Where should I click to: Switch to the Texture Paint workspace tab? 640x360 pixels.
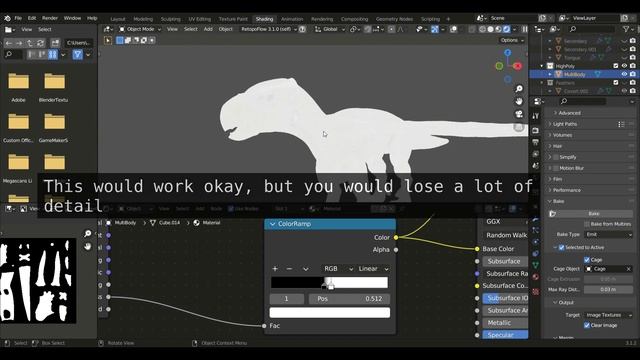click(x=233, y=19)
